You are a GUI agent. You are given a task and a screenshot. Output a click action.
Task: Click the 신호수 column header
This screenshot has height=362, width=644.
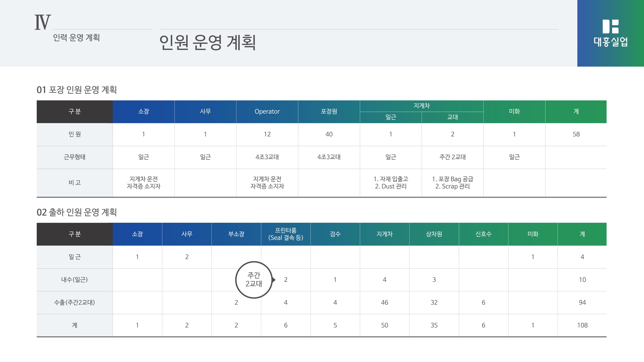(483, 234)
